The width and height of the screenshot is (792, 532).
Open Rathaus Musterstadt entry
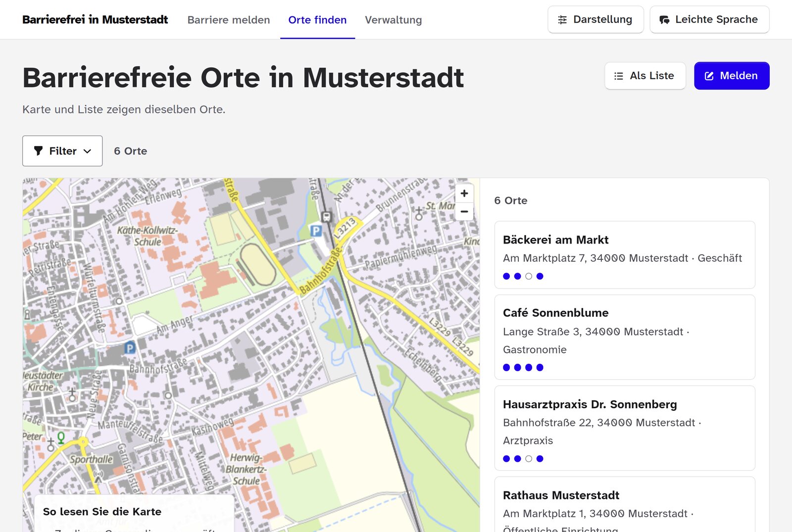625,505
